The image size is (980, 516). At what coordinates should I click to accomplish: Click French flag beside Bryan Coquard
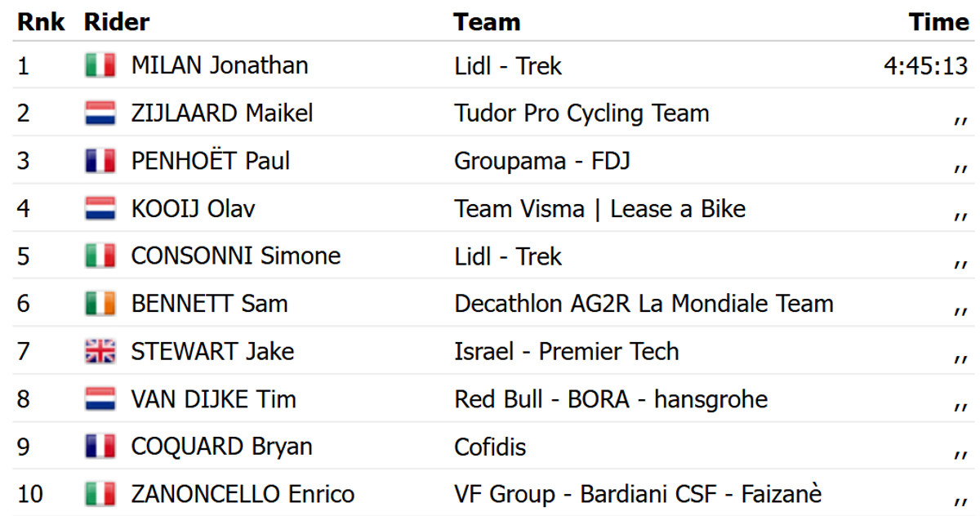(x=100, y=447)
